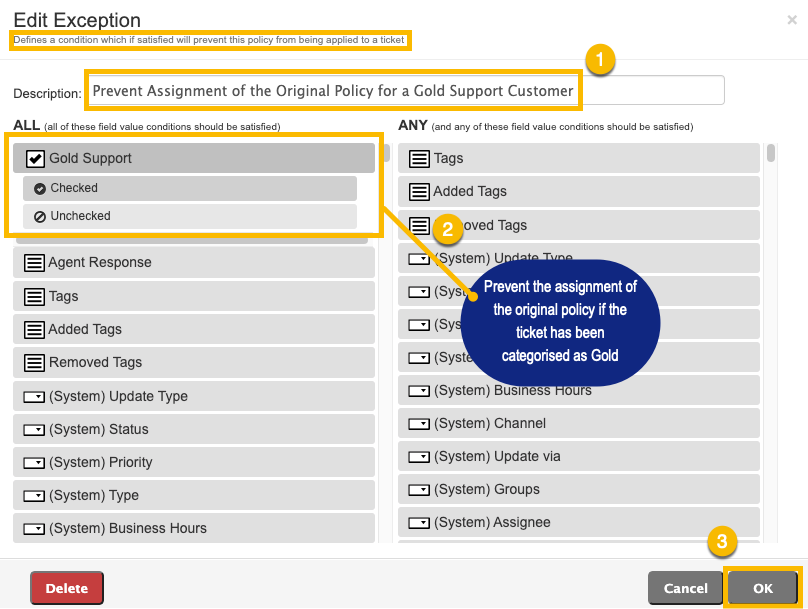Viewport: 808px width, 609px height.
Task: Select the Checked option under Gold Support
Action: point(190,188)
